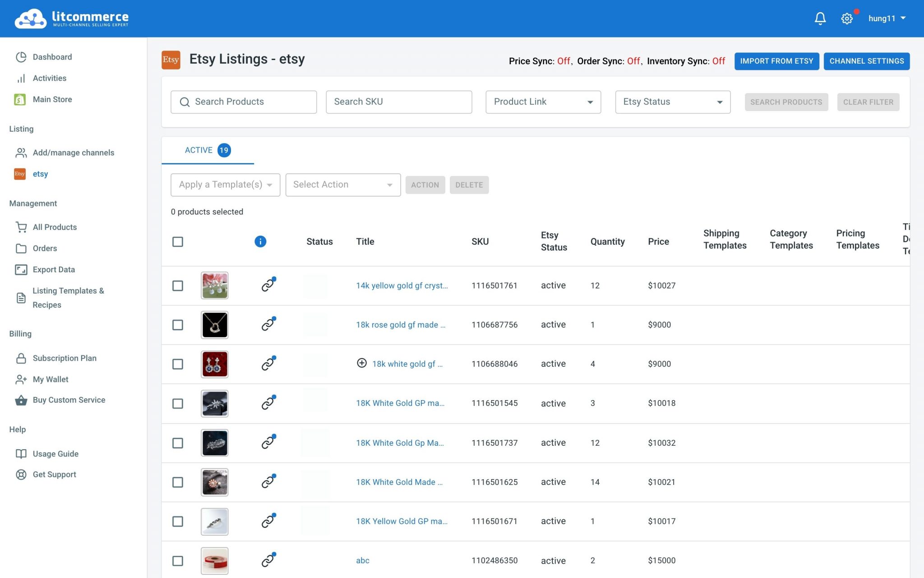
Task: Click the settings gear icon in header
Action: pos(846,19)
